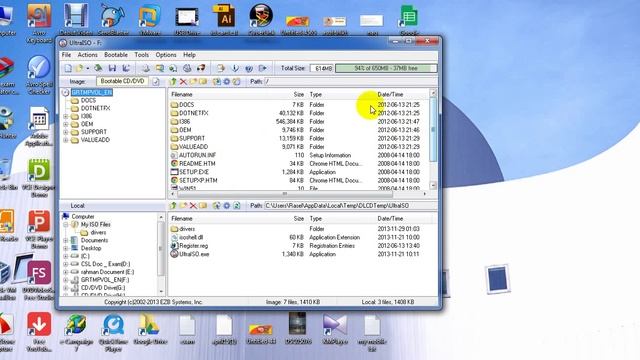The width and height of the screenshot is (640, 360).
Task: Expand the VALUEADD folder in image tree
Action: pos(66,140)
